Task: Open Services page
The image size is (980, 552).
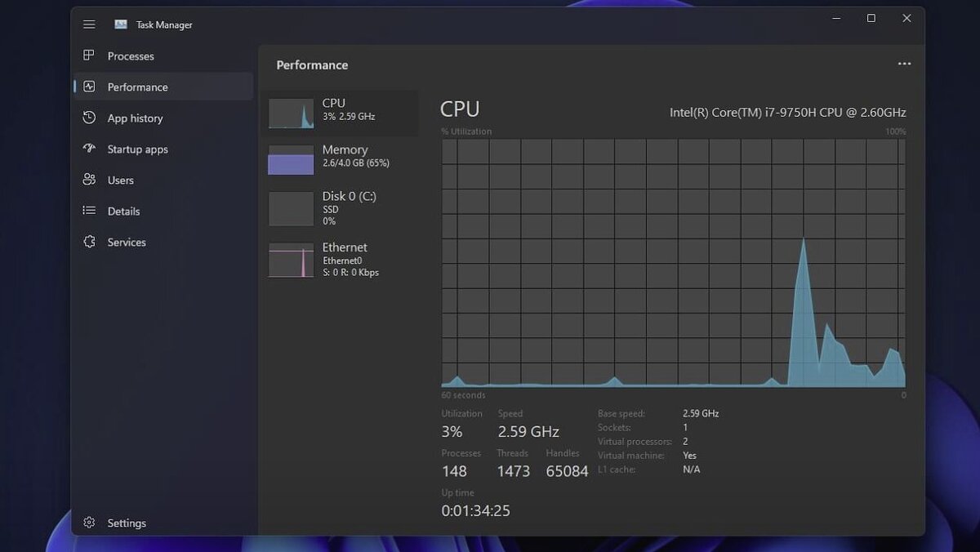Action: point(163,243)
